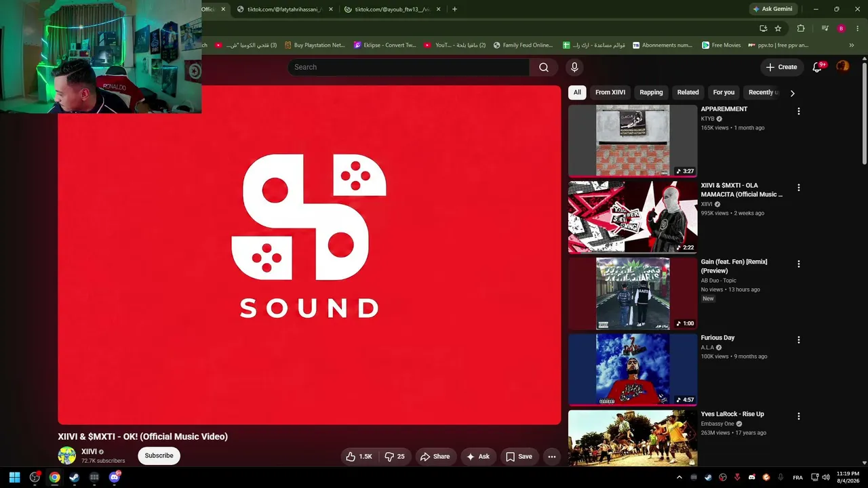Image resolution: width=868 pixels, height=488 pixels.
Task: Open options menu for Yves LaRock video
Action: (x=798, y=416)
